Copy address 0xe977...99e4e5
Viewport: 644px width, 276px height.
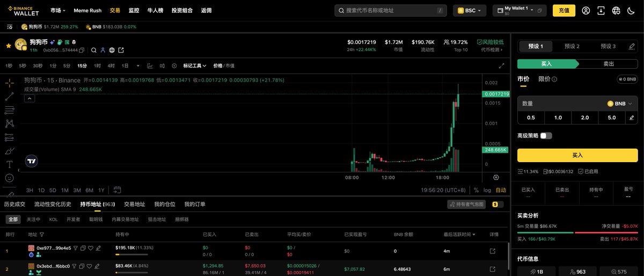[x=83, y=248]
